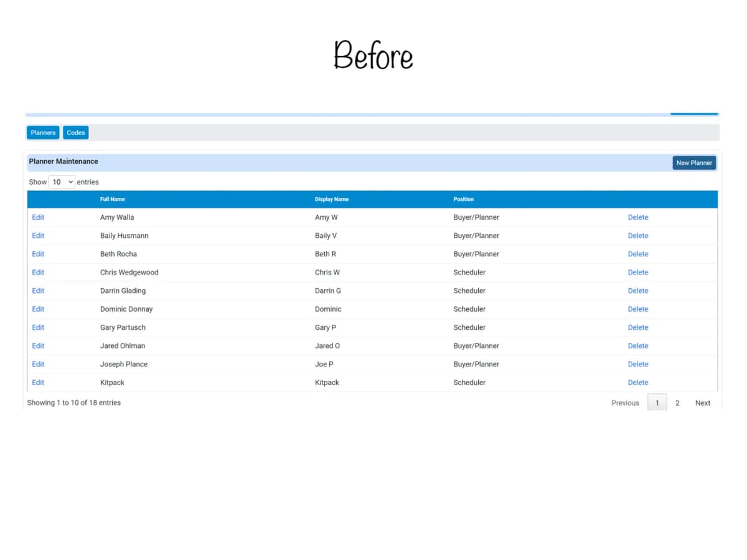Delete the Gary Partusch scheduler
This screenshot has height=560, width=747.
(x=638, y=327)
